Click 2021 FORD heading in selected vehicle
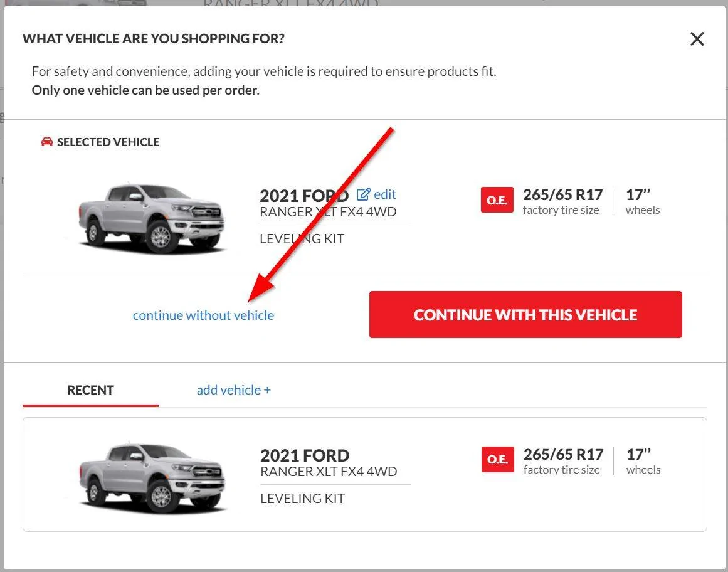This screenshot has width=728, height=572. click(x=304, y=196)
